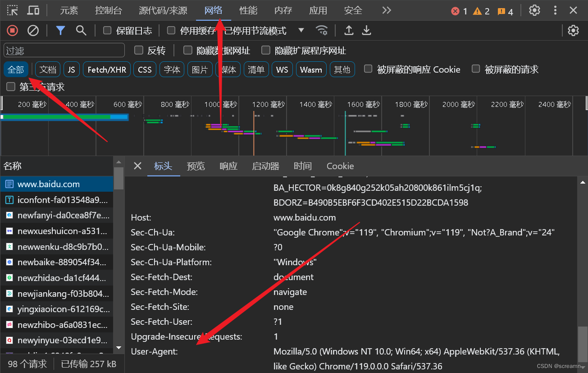This screenshot has width=588, height=373.
Task: Import HAR file upload icon
Action: [349, 30]
